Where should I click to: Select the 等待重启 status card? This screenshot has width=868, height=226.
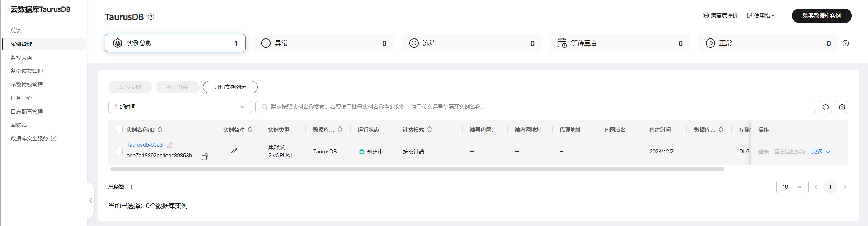[620, 43]
